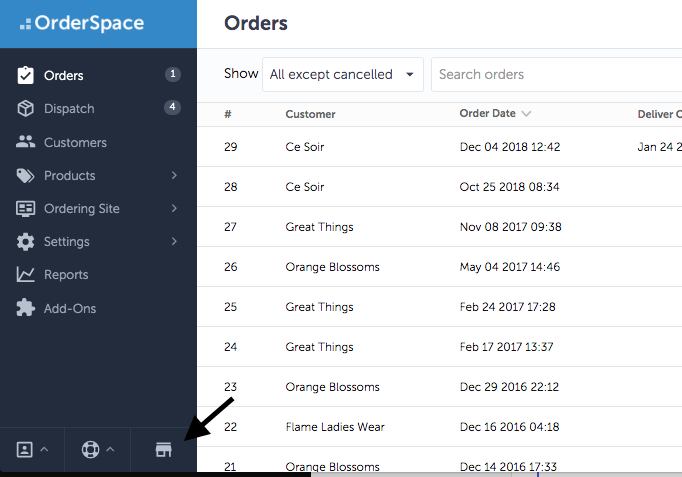The image size is (682, 477).
Task: Expand the Settings submenu chevron
Action: 174,241
